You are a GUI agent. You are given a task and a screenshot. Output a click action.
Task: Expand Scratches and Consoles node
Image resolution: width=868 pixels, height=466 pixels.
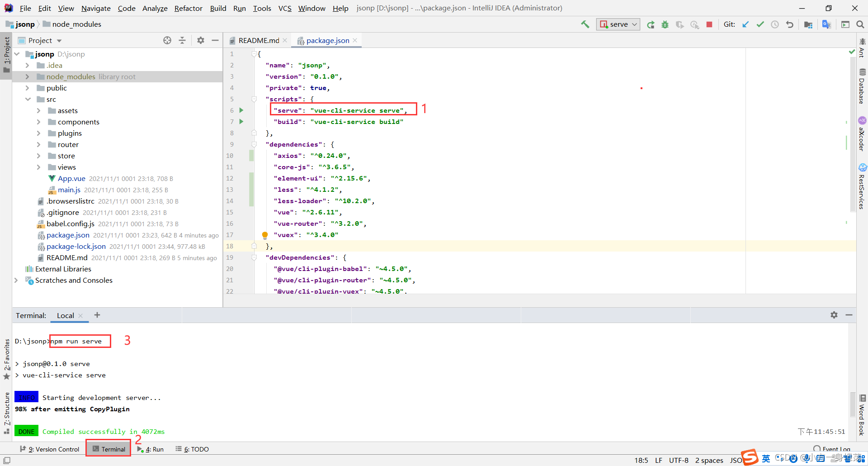pos(16,280)
